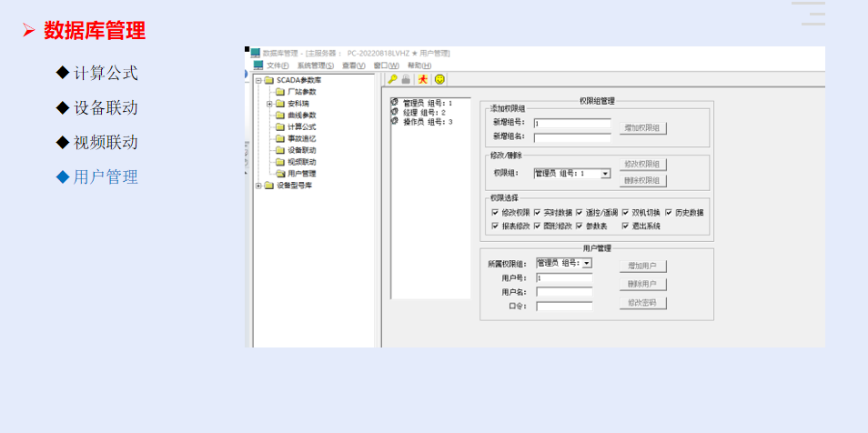Select the 管理员 group 1 list entry
This screenshot has height=433, width=868.
pyautogui.click(x=427, y=103)
